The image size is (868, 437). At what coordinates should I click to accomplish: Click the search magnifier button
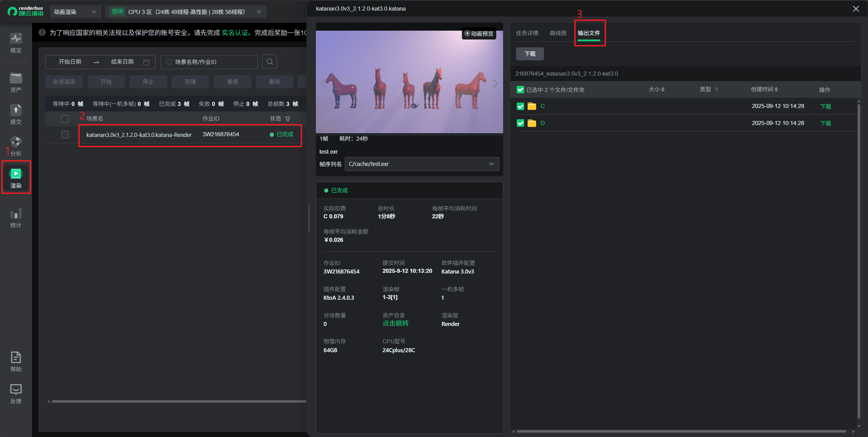point(270,62)
